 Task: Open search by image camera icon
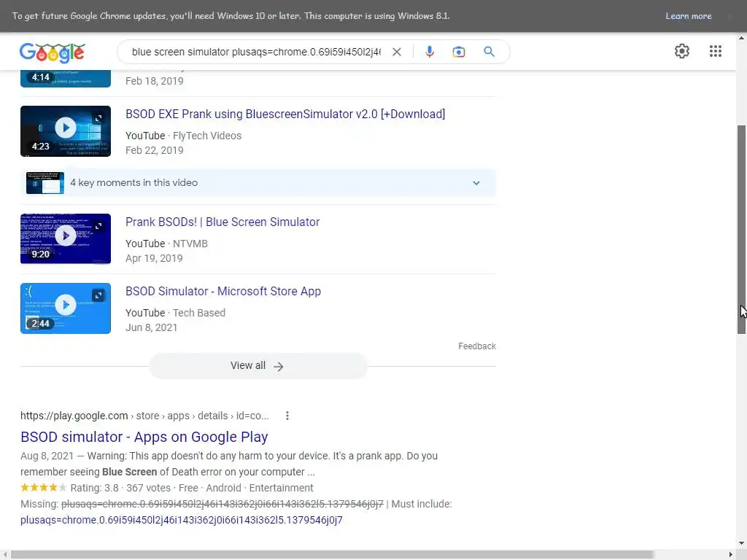pos(458,52)
